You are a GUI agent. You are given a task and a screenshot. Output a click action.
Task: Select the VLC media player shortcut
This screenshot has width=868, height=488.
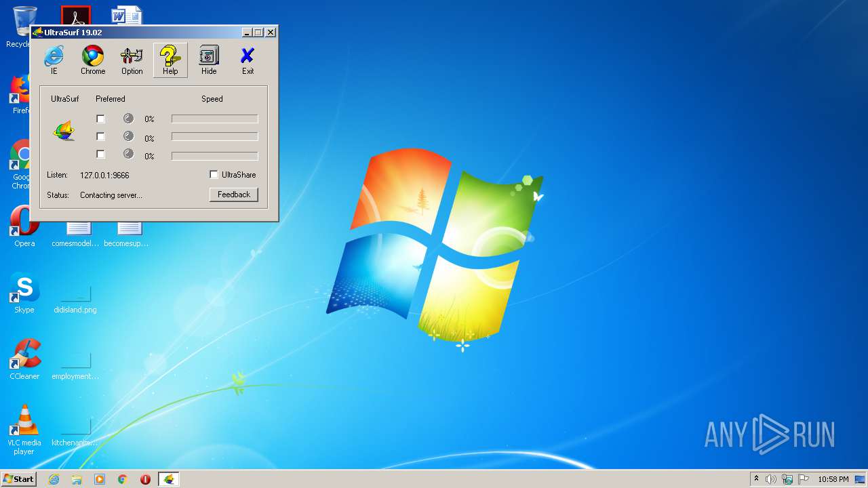(24, 430)
